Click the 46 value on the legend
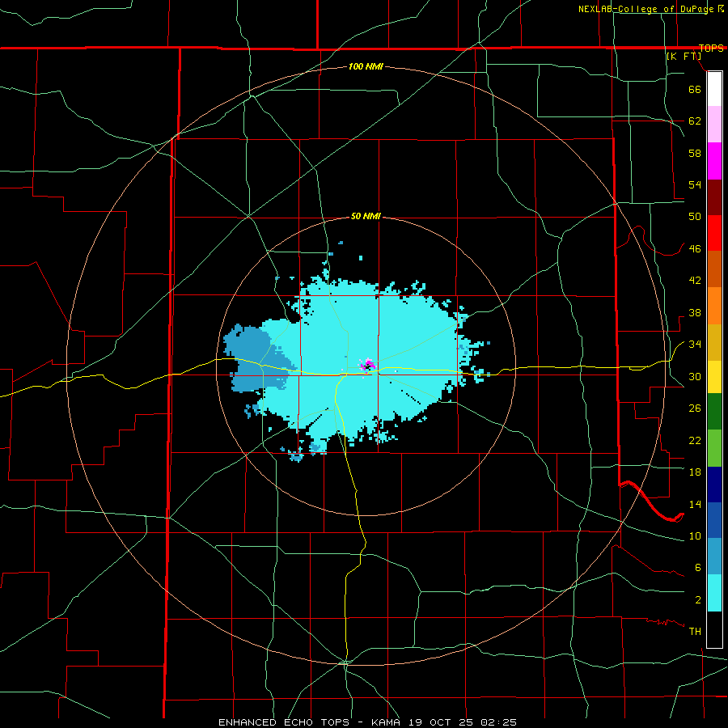The image size is (728, 728). point(695,248)
